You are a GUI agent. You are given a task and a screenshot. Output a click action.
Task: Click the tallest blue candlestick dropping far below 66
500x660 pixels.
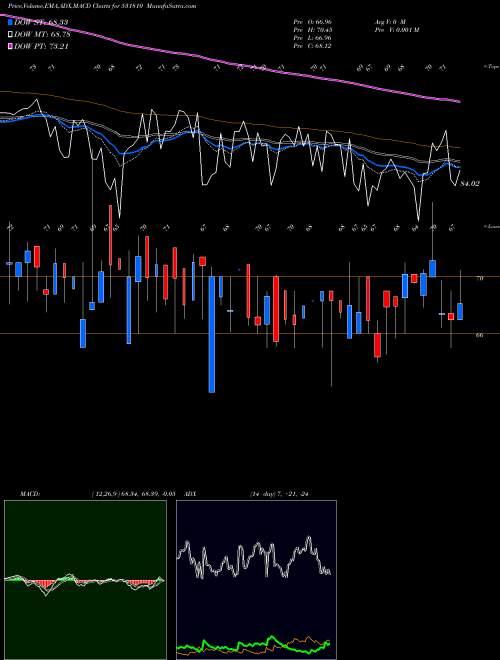(212, 334)
